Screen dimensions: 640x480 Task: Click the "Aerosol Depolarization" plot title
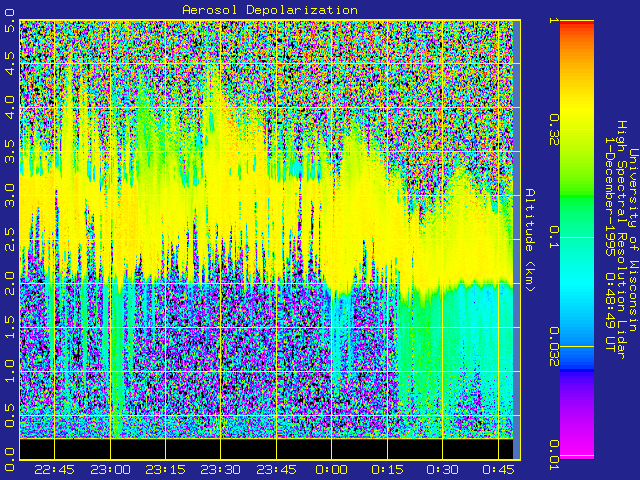[x=270, y=10]
